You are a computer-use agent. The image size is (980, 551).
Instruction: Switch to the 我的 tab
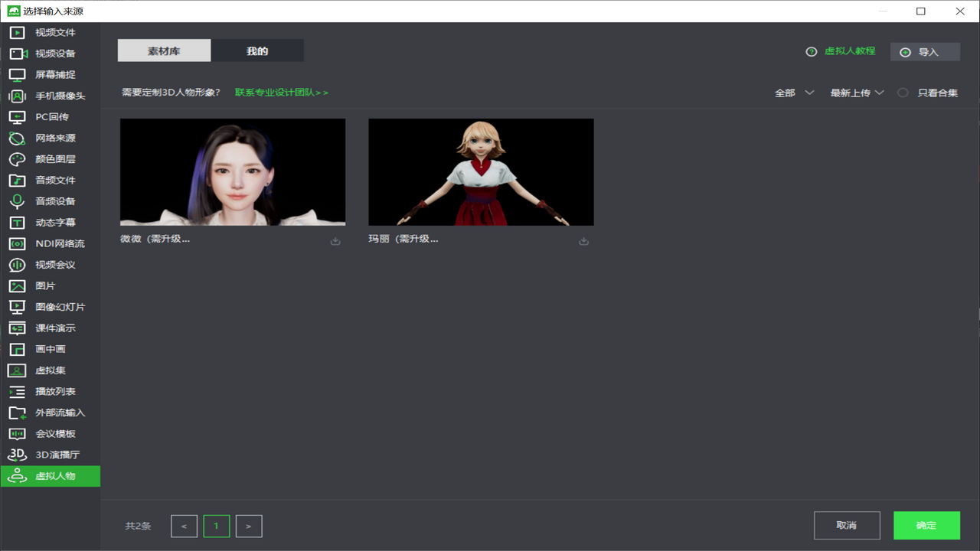coord(257,51)
